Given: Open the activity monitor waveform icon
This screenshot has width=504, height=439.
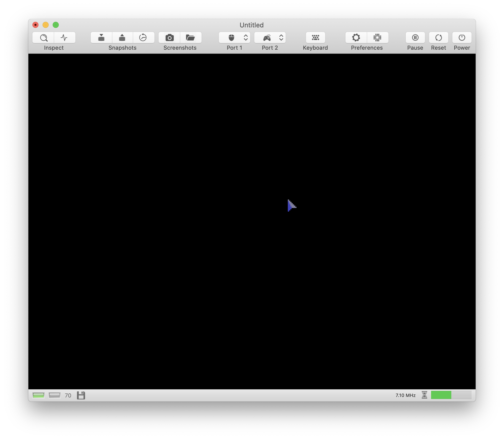Looking at the screenshot, I should pos(65,38).
